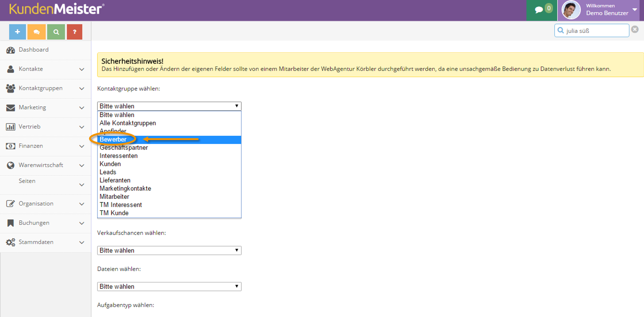The height and width of the screenshot is (317, 644).
Task: Select 'Kunden' contact group option
Action: tap(169, 164)
